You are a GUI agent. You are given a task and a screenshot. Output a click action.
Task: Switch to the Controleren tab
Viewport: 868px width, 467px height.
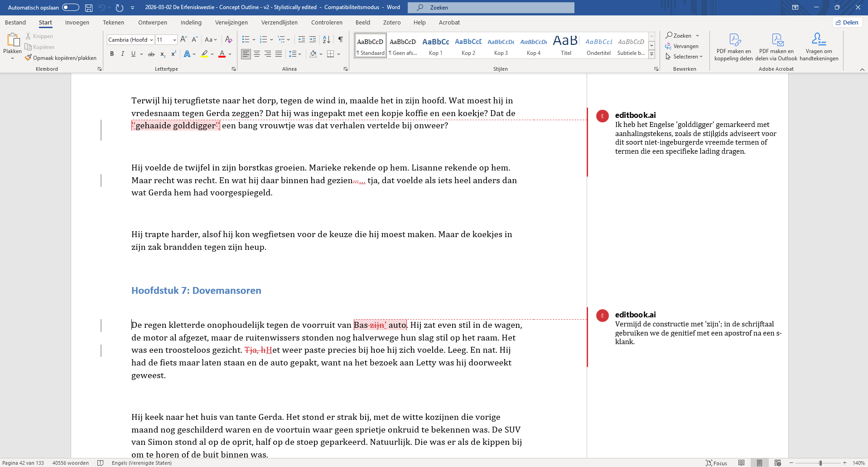pos(327,23)
